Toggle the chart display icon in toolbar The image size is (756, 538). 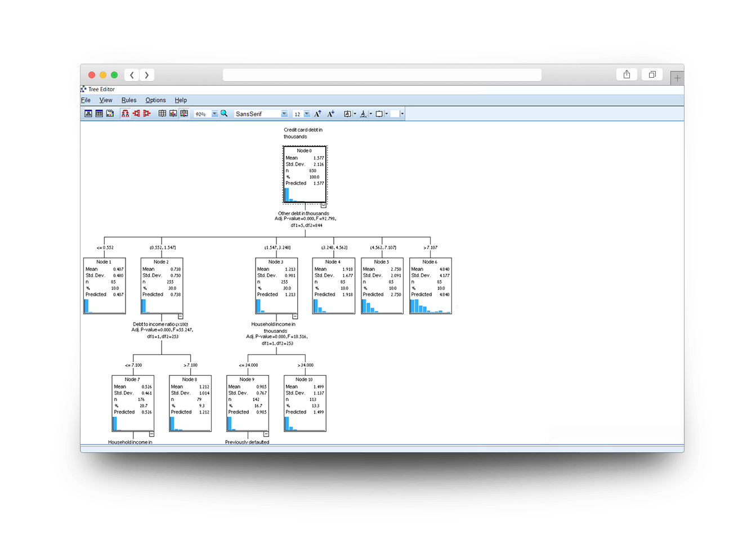click(173, 113)
